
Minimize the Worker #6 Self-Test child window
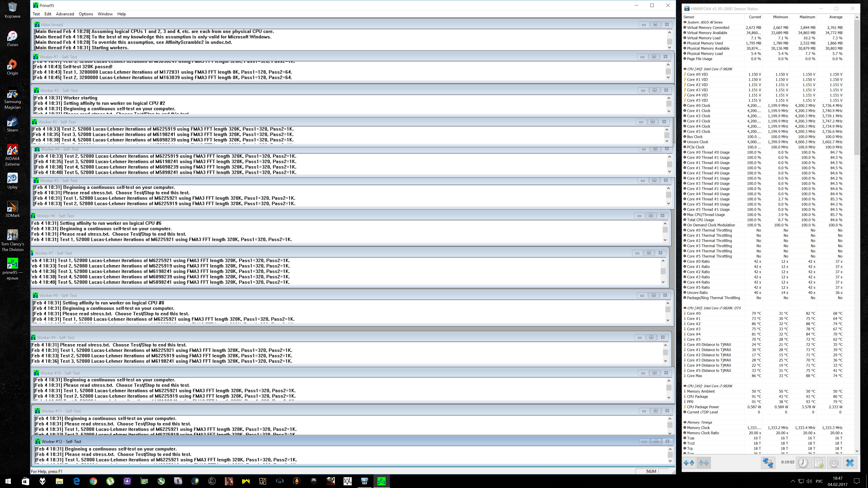(639, 216)
